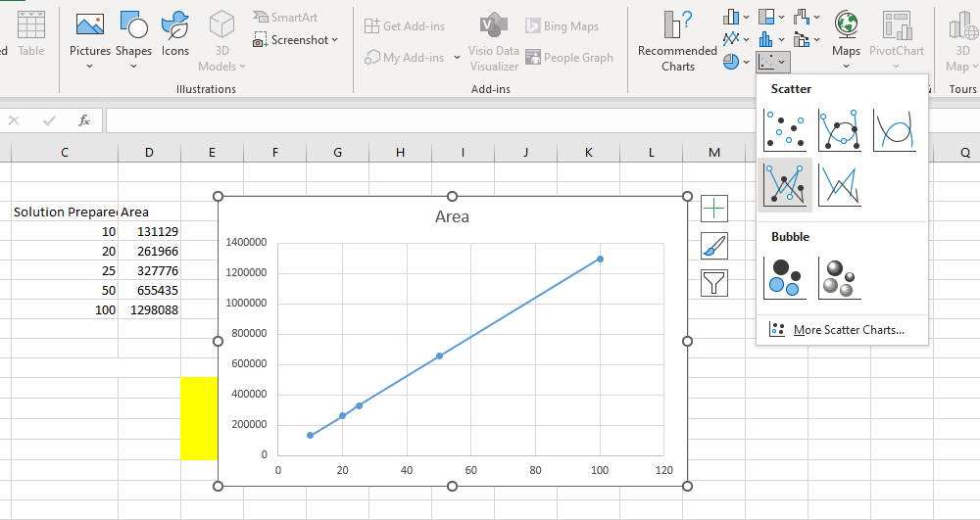The image size is (980, 520).
Task: Pick Scatter with Smooth Lines and Markers
Action: [840, 129]
